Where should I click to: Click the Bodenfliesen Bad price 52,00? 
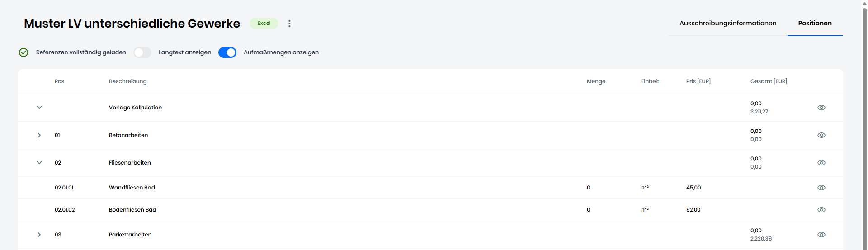pyautogui.click(x=693, y=210)
